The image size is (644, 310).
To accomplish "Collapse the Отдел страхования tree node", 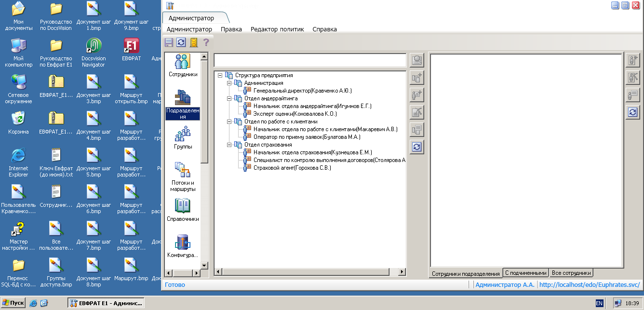I will point(229,145).
